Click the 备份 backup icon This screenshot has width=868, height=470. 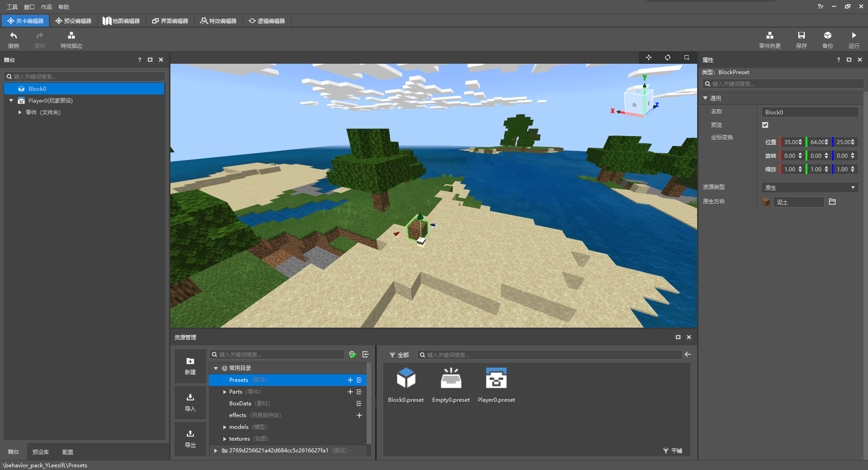click(827, 36)
